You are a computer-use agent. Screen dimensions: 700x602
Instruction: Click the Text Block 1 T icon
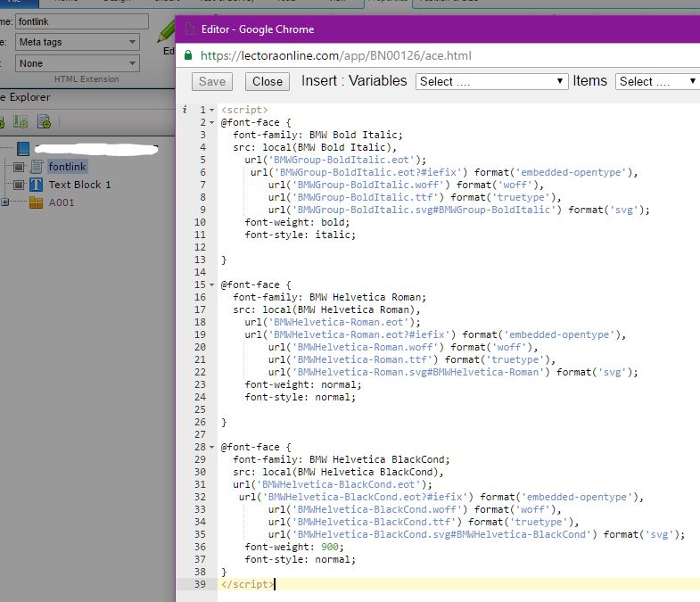37,185
